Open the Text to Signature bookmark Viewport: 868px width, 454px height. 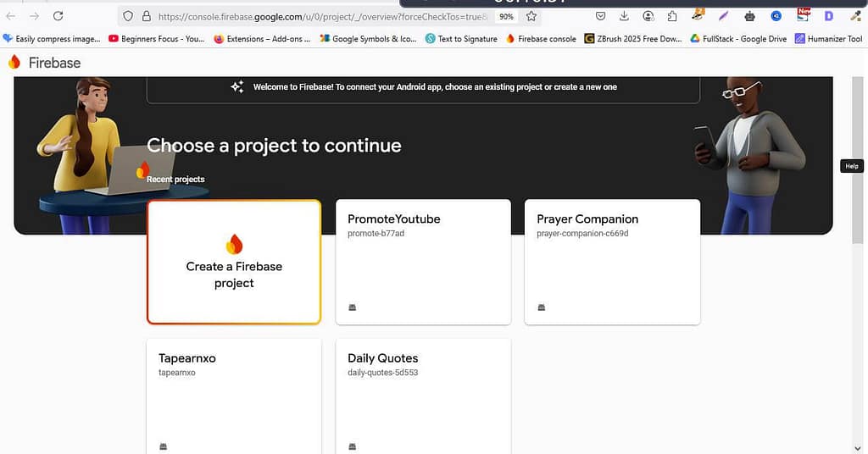click(x=461, y=39)
